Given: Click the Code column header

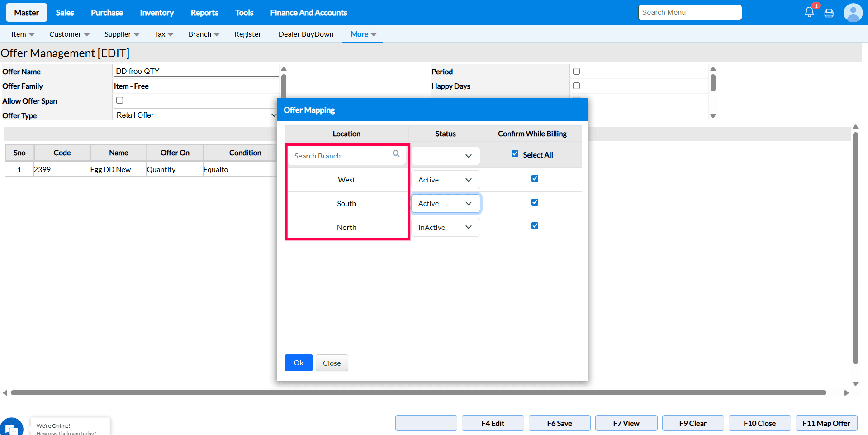Looking at the screenshot, I should tap(62, 153).
